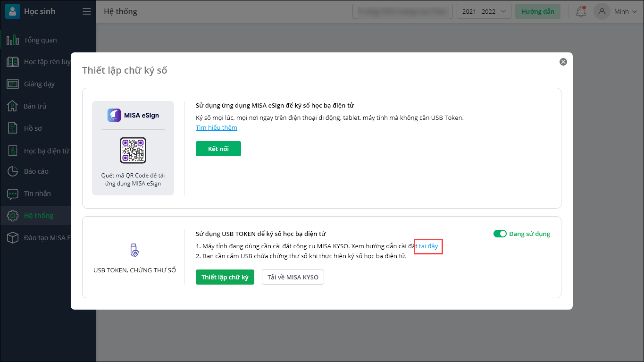This screenshot has height=362, width=644.
Task: Open the Tìm hiểu thêm link
Action: (217, 128)
